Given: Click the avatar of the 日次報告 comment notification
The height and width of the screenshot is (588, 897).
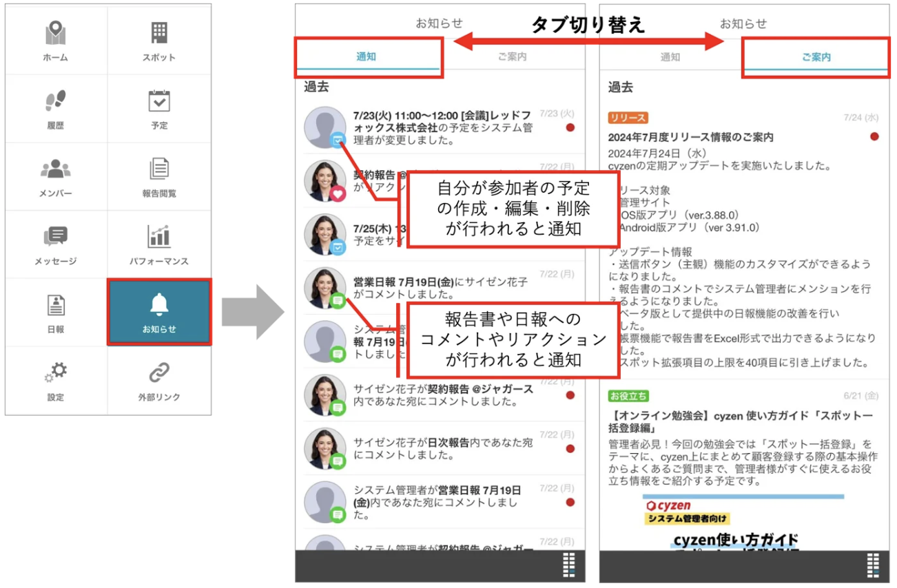Looking at the screenshot, I should (x=324, y=449).
